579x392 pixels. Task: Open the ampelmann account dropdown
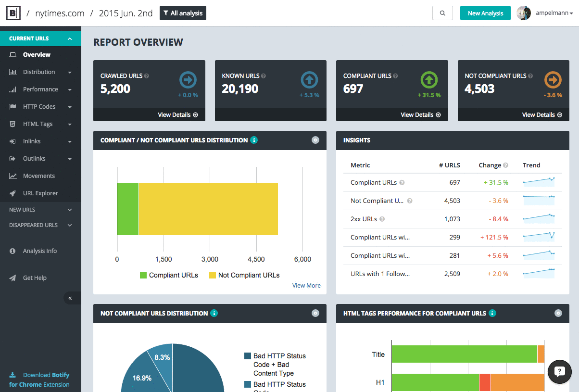[551, 13]
